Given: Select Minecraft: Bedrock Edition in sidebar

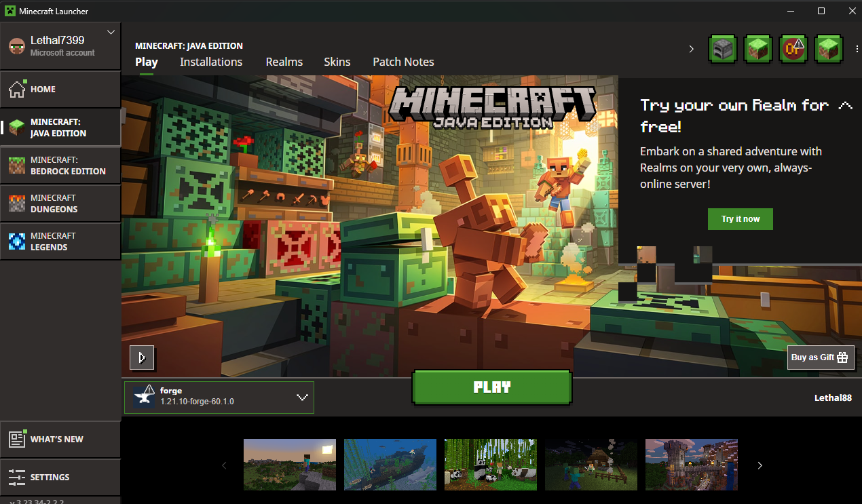Looking at the screenshot, I should pyautogui.click(x=60, y=166).
